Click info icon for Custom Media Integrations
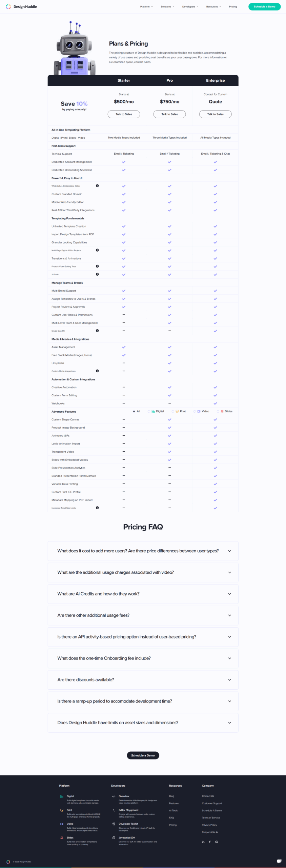This screenshot has height=868, width=286. (x=97, y=371)
